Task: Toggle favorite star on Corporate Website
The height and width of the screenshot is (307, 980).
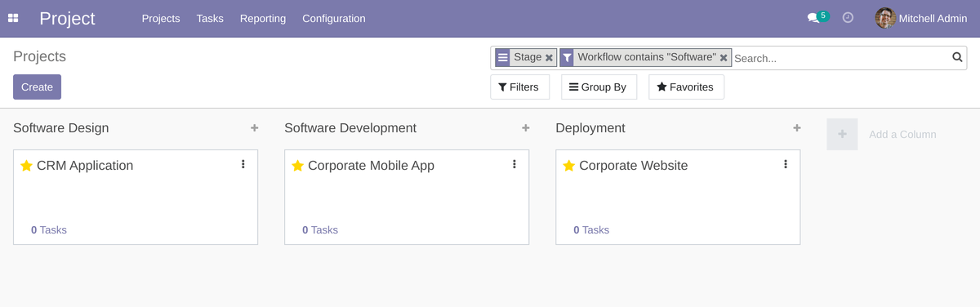Action: (568, 166)
